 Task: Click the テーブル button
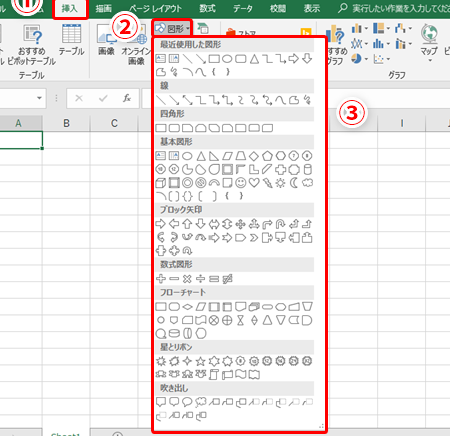pos(71,40)
